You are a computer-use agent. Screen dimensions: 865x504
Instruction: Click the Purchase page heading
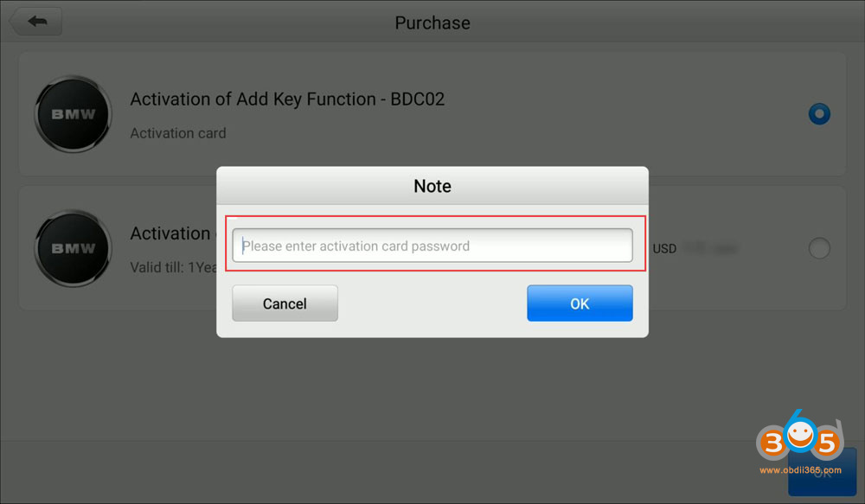(432, 22)
